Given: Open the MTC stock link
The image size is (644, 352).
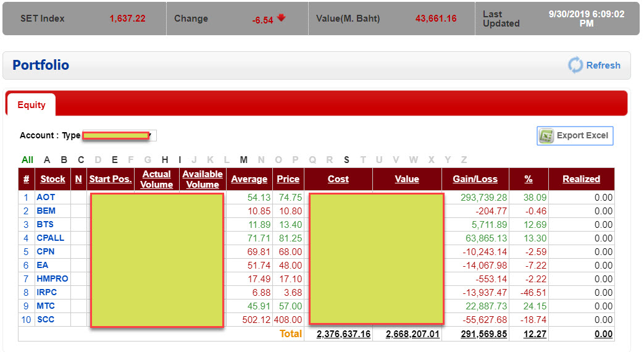Looking at the screenshot, I should [x=46, y=306].
